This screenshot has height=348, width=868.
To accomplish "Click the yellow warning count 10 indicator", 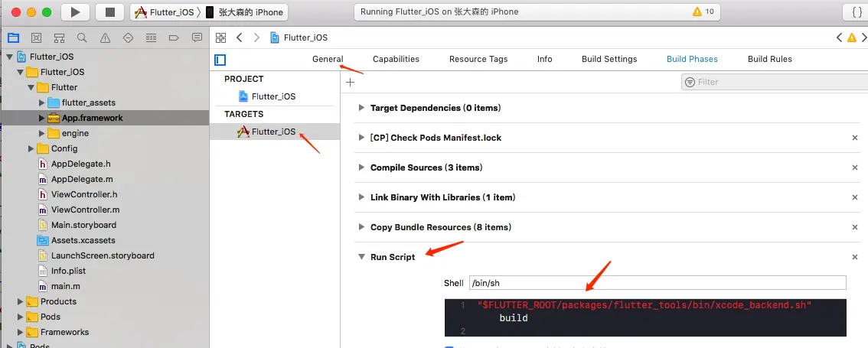I will click(703, 11).
